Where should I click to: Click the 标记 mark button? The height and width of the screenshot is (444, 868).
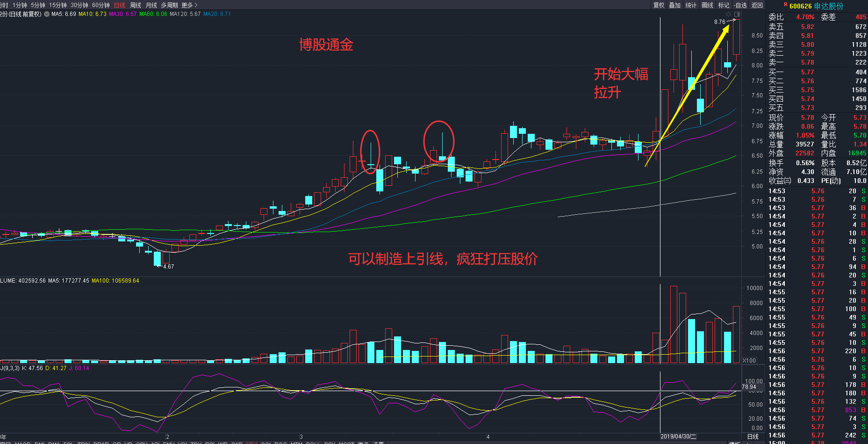(x=724, y=5)
